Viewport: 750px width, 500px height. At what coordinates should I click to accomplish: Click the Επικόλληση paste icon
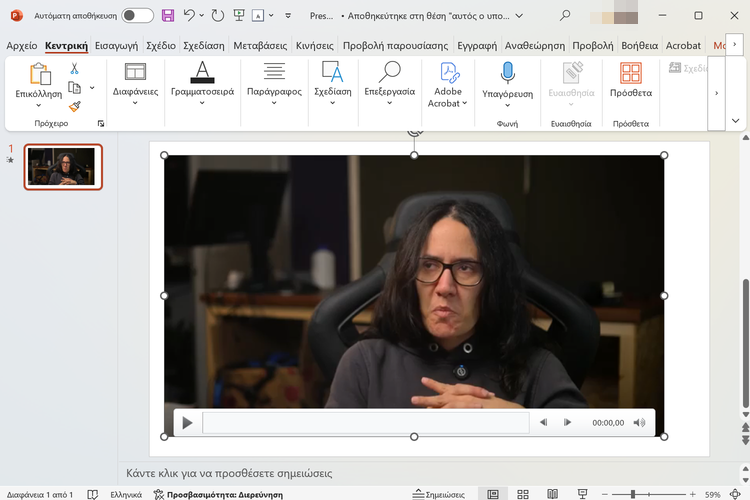click(x=40, y=74)
